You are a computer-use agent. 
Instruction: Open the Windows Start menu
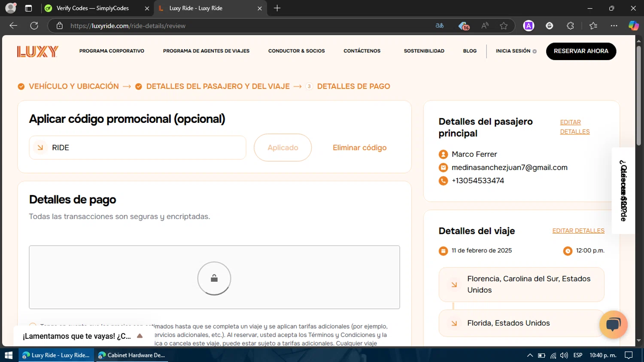click(x=9, y=355)
